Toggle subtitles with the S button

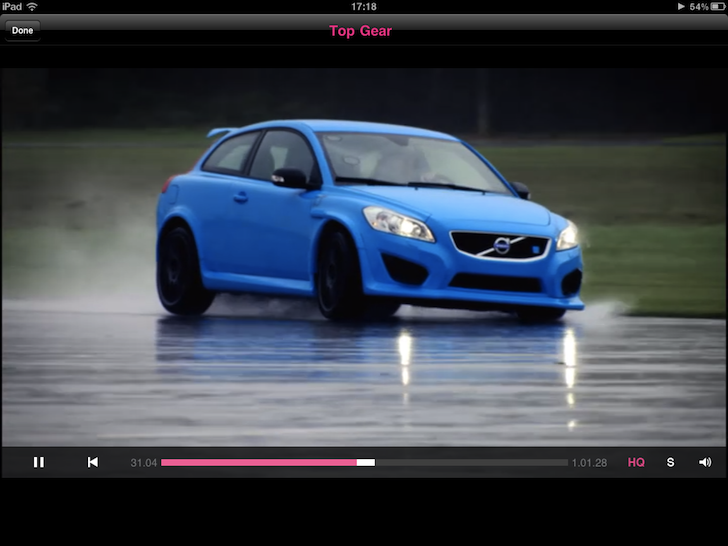[x=670, y=462]
